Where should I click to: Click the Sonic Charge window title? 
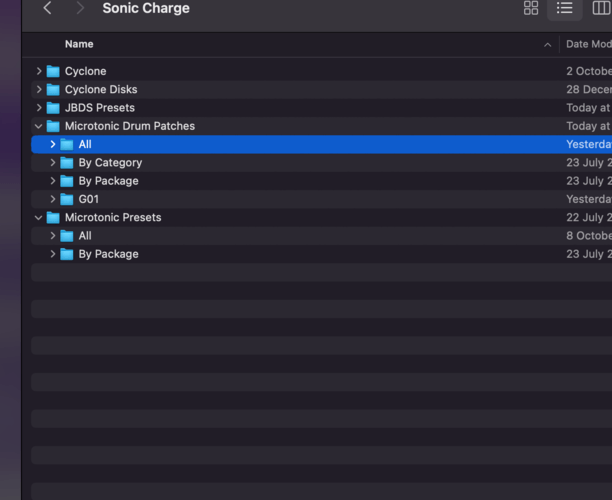146,8
